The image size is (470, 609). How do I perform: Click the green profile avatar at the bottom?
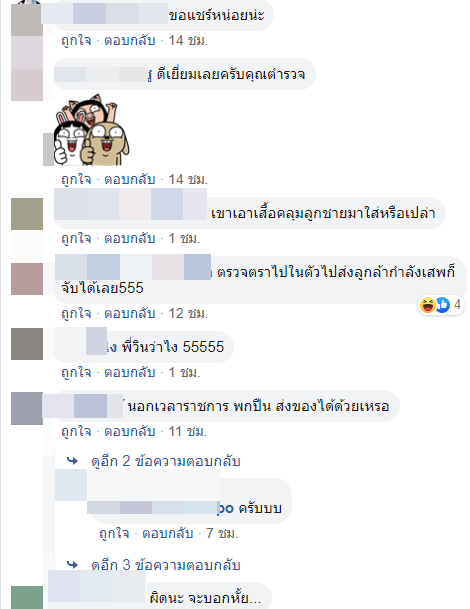pyautogui.click(x=27, y=597)
